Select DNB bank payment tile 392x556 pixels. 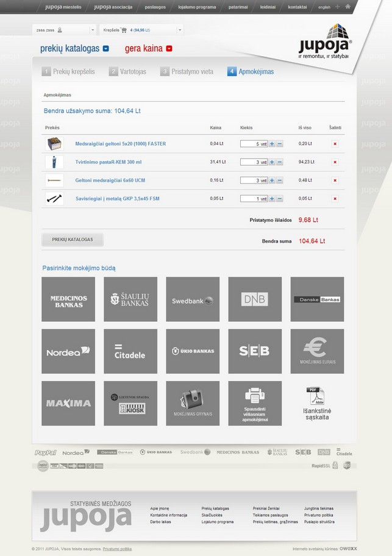255,299
